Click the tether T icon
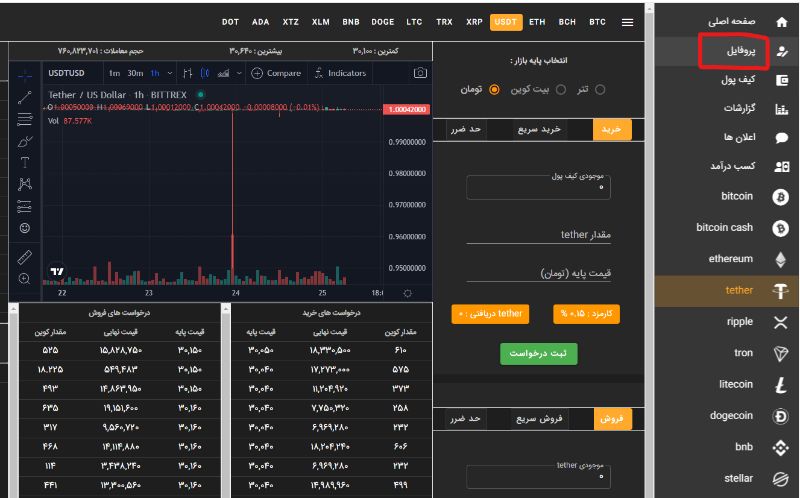 [781, 291]
